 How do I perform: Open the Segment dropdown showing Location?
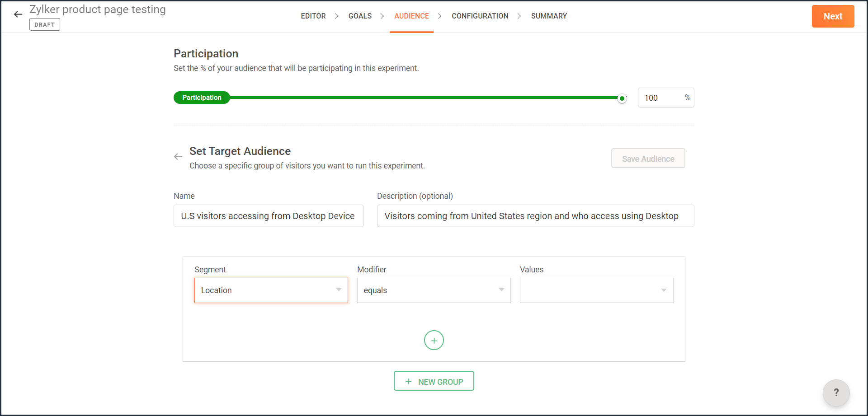(x=271, y=290)
